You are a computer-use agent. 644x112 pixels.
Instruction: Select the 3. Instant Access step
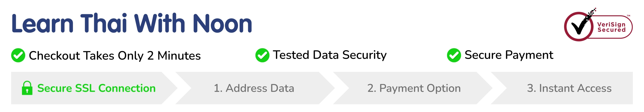point(569,88)
